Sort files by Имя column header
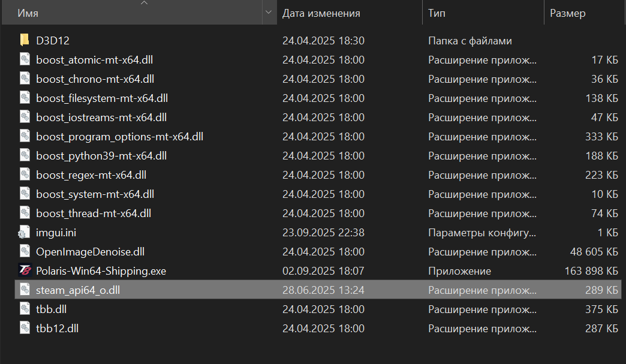 [x=29, y=13]
